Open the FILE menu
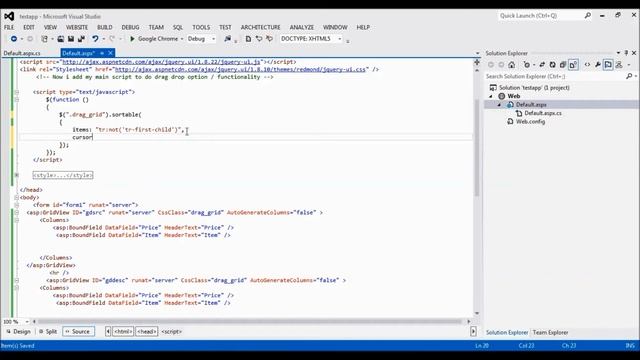The image size is (640, 360). (9, 27)
